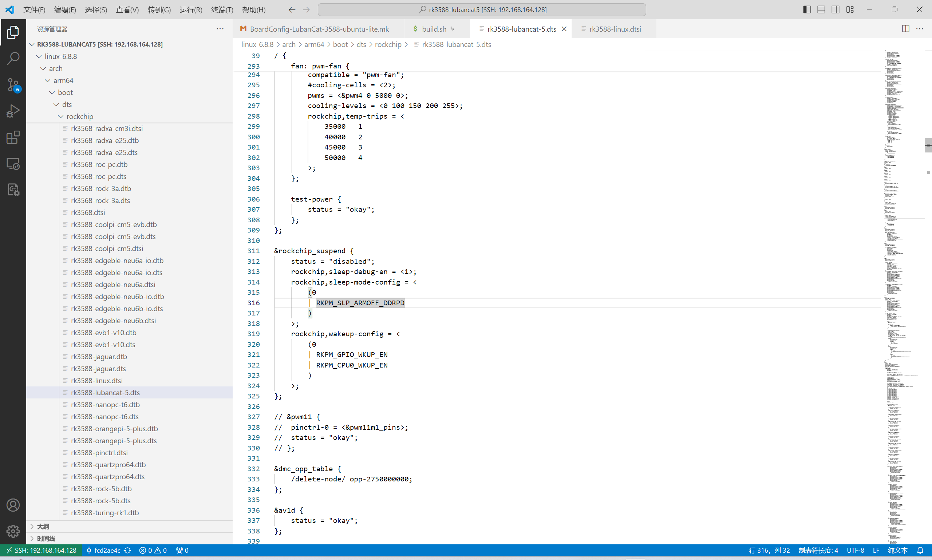Screen dimensions: 932x560
Task: Collapse the RK3588-LUBANCAT5 workspace root
Action: click(100, 44)
